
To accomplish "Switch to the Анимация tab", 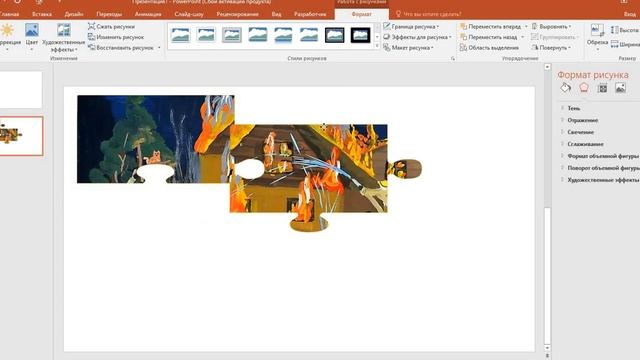I will click(x=148, y=14).
